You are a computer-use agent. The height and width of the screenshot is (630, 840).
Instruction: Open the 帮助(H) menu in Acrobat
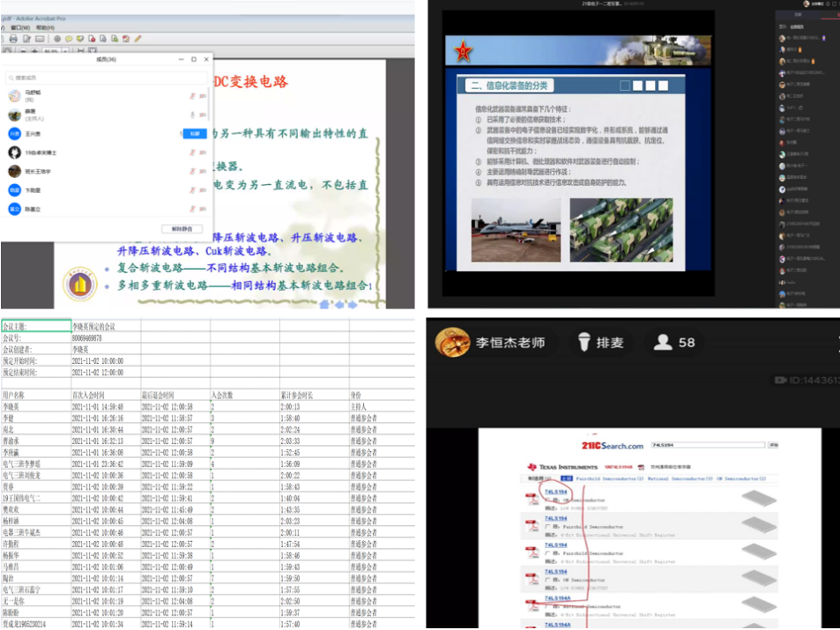(x=44, y=27)
